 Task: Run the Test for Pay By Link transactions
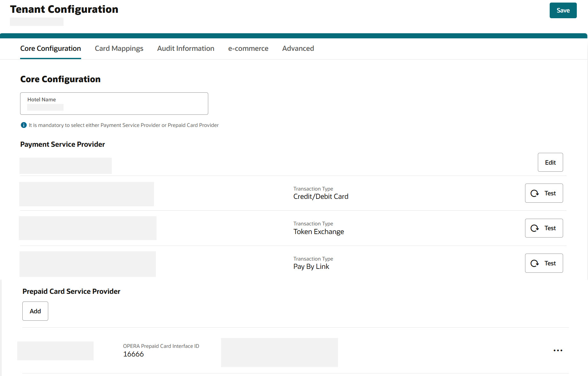tap(544, 263)
